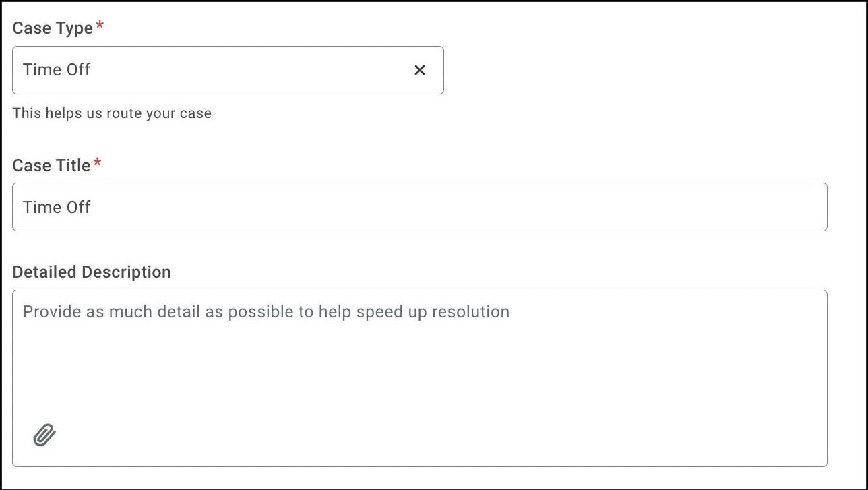Click empty center of the description box

pos(419,377)
